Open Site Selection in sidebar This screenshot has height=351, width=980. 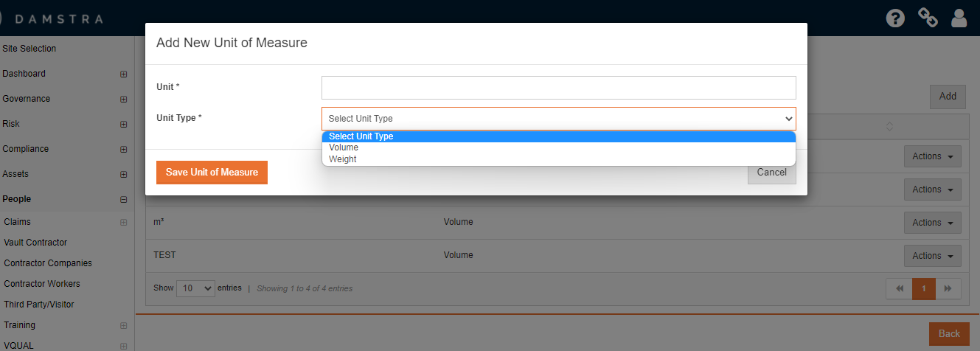pyautogui.click(x=29, y=49)
